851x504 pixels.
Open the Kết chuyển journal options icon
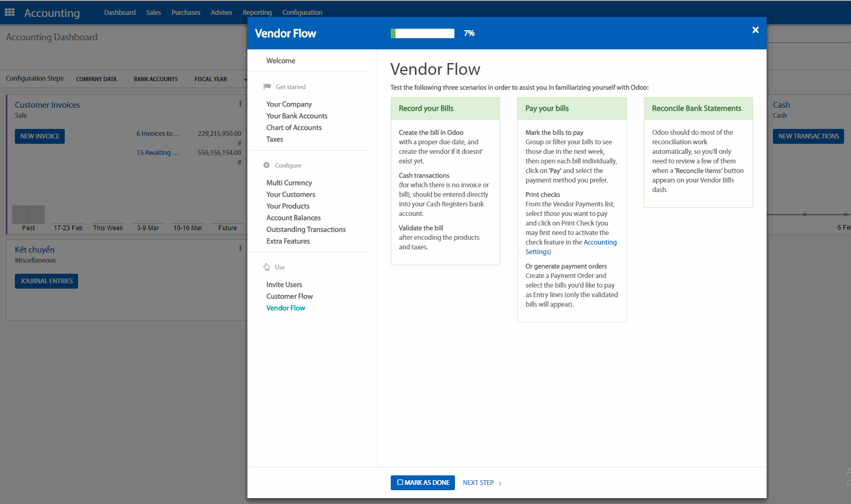pyautogui.click(x=240, y=248)
